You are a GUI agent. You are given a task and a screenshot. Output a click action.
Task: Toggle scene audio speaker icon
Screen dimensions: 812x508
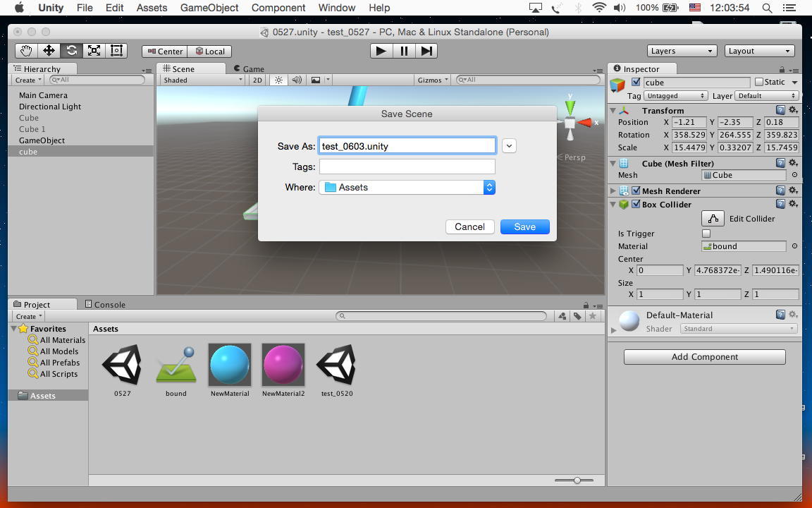pyautogui.click(x=297, y=80)
